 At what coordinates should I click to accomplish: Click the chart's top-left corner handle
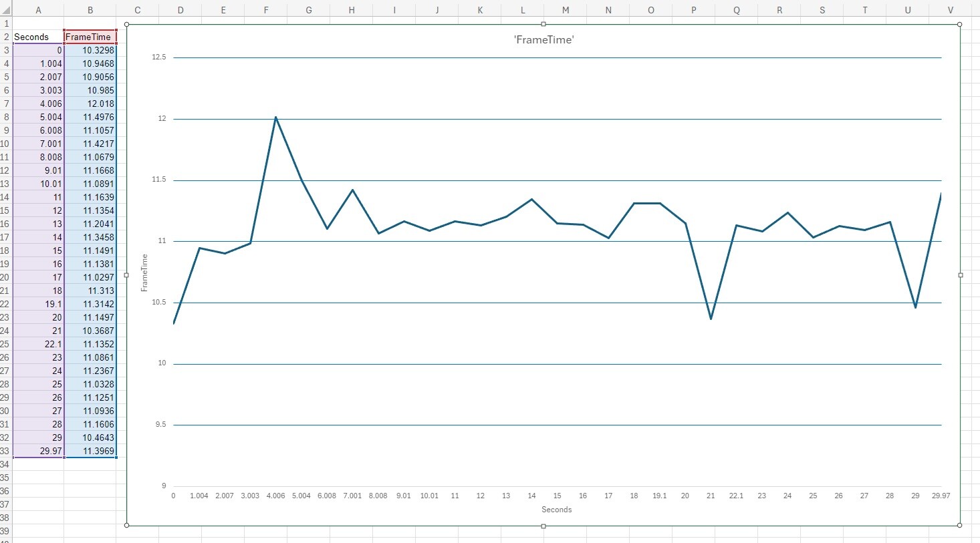(x=126, y=25)
